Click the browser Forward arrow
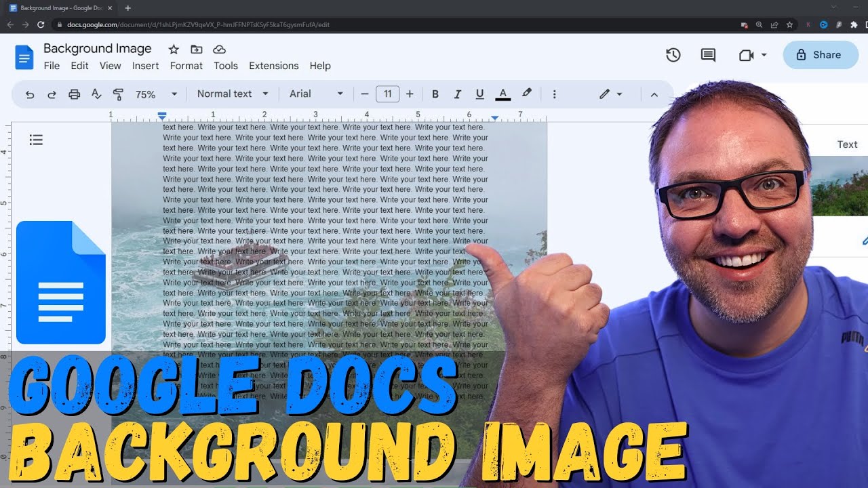 (x=25, y=24)
